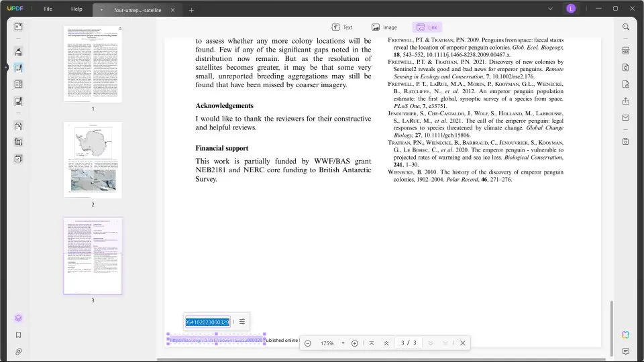This screenshot has width=644, height=362.
Task: Close the bottom page navigation bar
Action: click(462, 343)
